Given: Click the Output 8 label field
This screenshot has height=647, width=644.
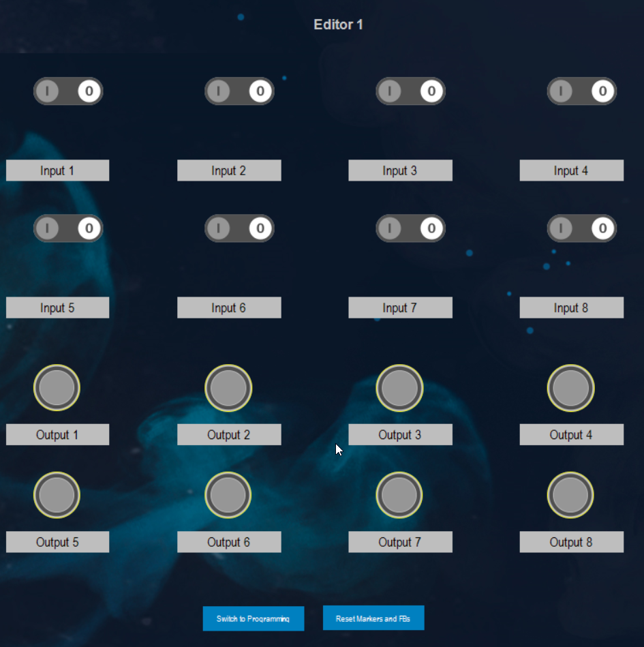Looking at the screenshot, I should pyautogui.click(x=571, y=542).
